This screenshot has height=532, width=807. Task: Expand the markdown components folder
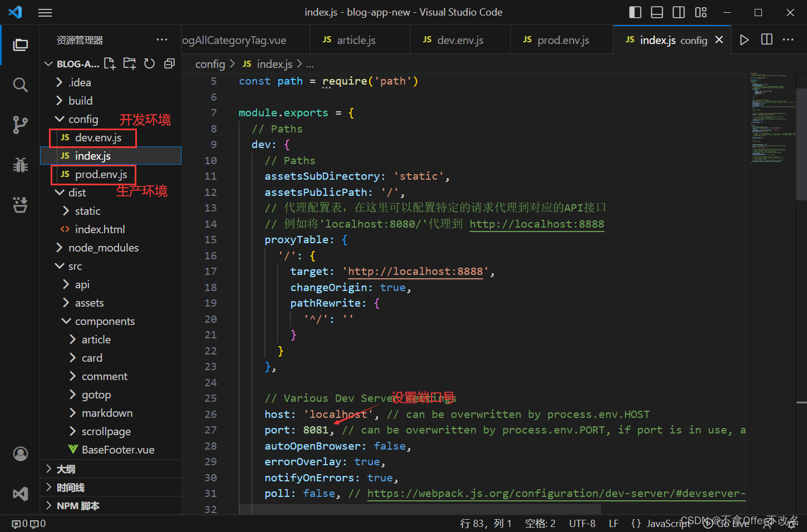[111, 413]
